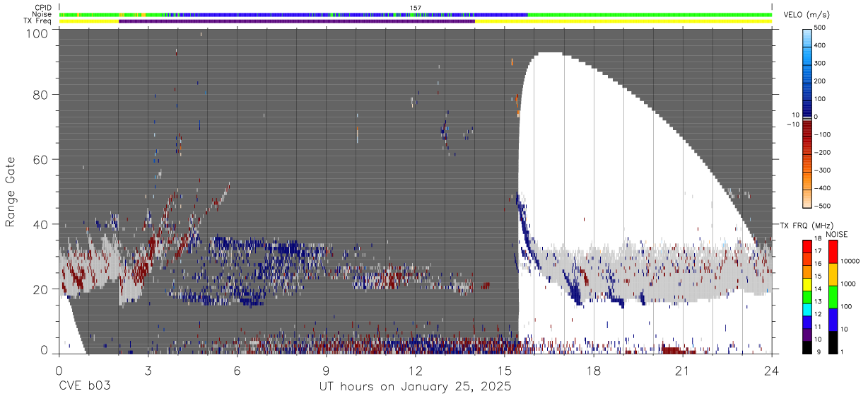Click the 300 tick on the velocity scale
Viewport: 868px width, 401px height.
pyautogui.click(x=821, y=63)
